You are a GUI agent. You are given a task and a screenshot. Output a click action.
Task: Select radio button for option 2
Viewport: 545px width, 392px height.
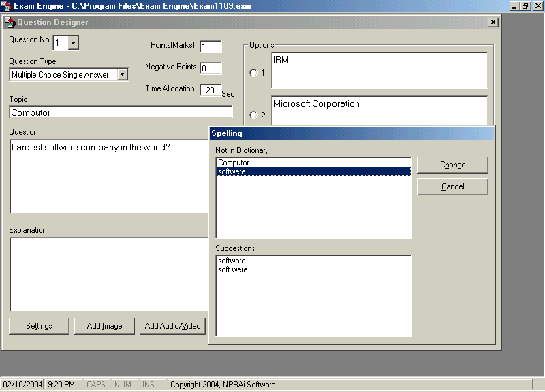point(253,115)
